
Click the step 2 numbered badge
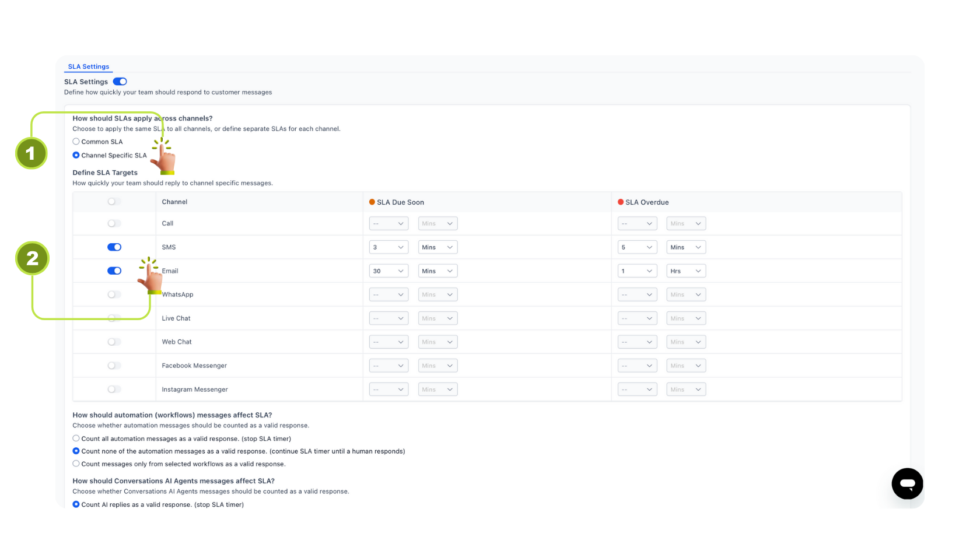(x=32, y=258)
